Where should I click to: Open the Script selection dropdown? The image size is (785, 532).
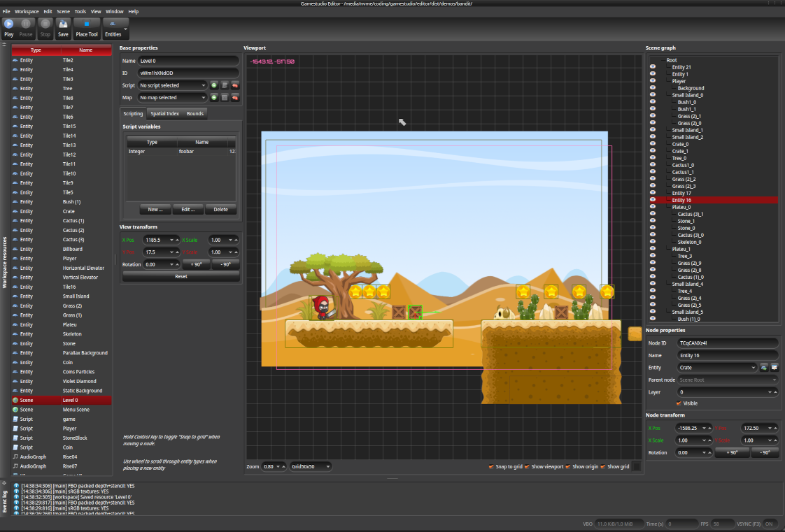pos(172,85)
